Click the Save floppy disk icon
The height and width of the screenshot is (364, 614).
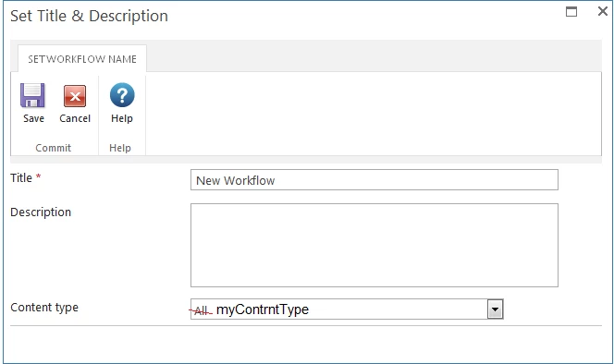click(32, 95)
